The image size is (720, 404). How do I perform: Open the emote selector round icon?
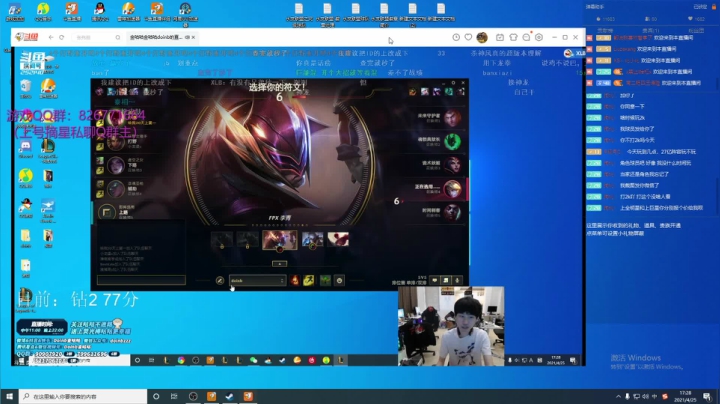click(x=339, y=281)
